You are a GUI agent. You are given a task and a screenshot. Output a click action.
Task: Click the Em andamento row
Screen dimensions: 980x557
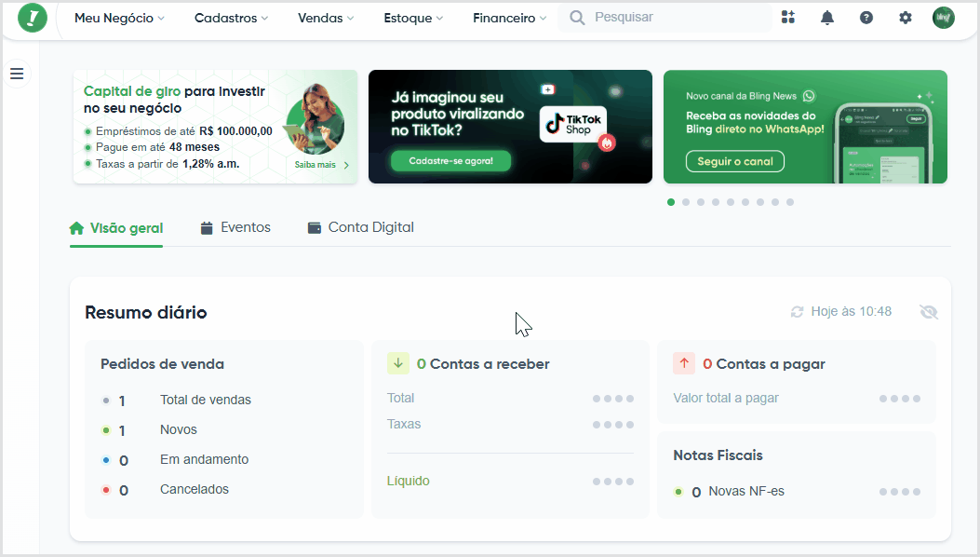pyautogui.click(x=176, y=460)
